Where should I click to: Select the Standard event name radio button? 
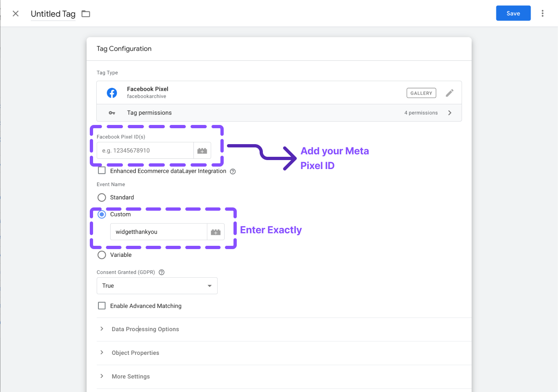click(x=102, y=198)
